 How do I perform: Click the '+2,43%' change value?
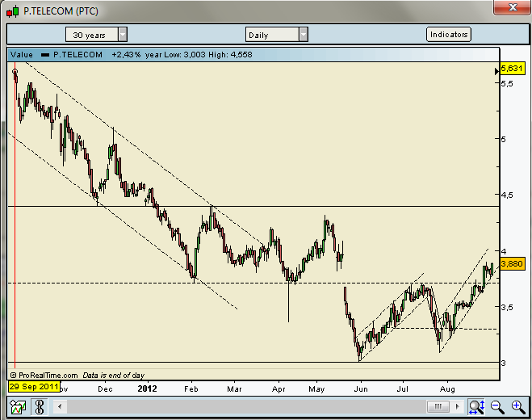click(x=126, y=55)
